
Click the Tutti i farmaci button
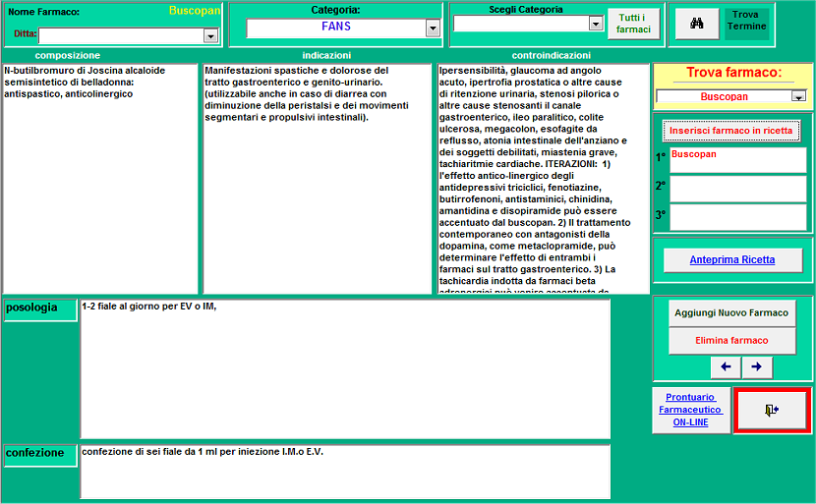pyautogui.click(x=633, y=24)
